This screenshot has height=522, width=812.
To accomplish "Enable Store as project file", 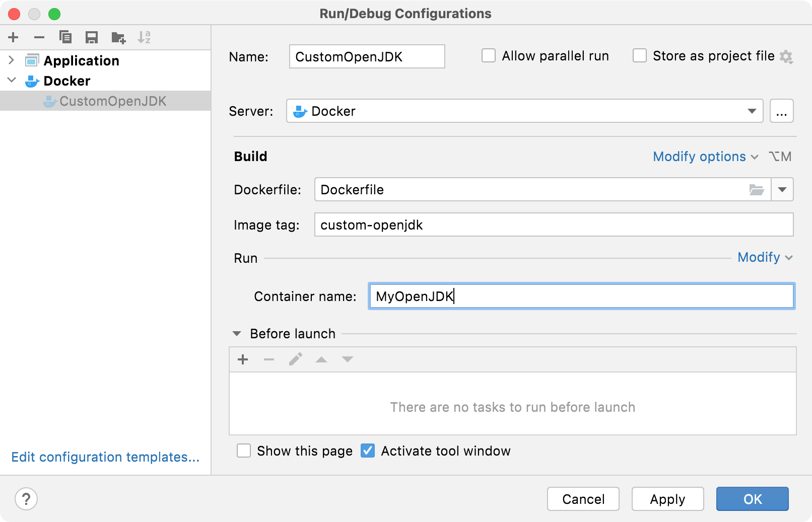I will pyautogui.click(x=640, y=55).
